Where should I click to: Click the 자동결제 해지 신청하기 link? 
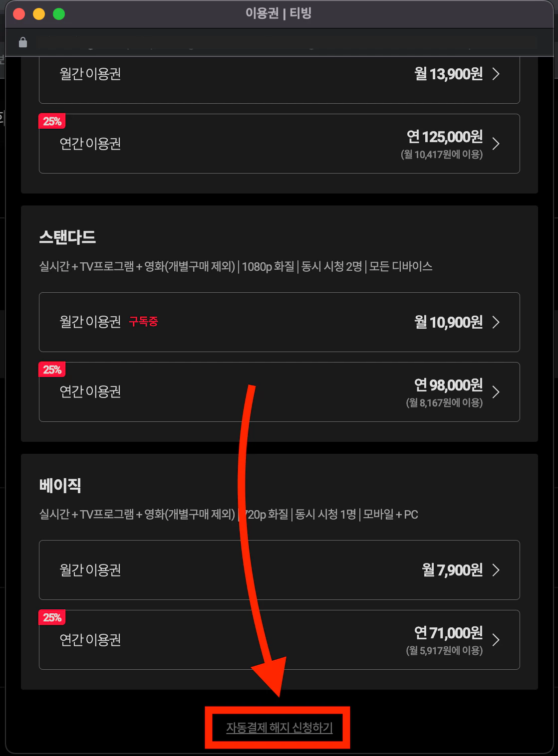[x=279, y=728]
